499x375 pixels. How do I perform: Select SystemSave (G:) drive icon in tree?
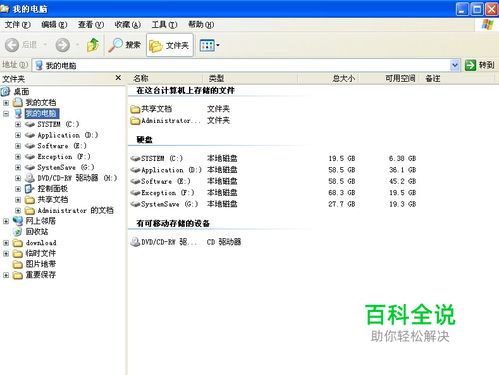coord(30,167)
